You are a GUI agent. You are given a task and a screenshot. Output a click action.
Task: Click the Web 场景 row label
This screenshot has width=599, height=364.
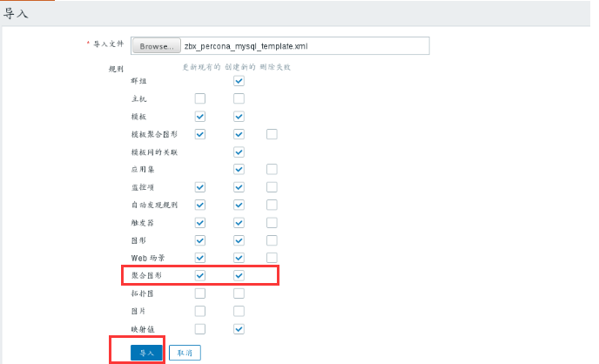pos(148,259)
